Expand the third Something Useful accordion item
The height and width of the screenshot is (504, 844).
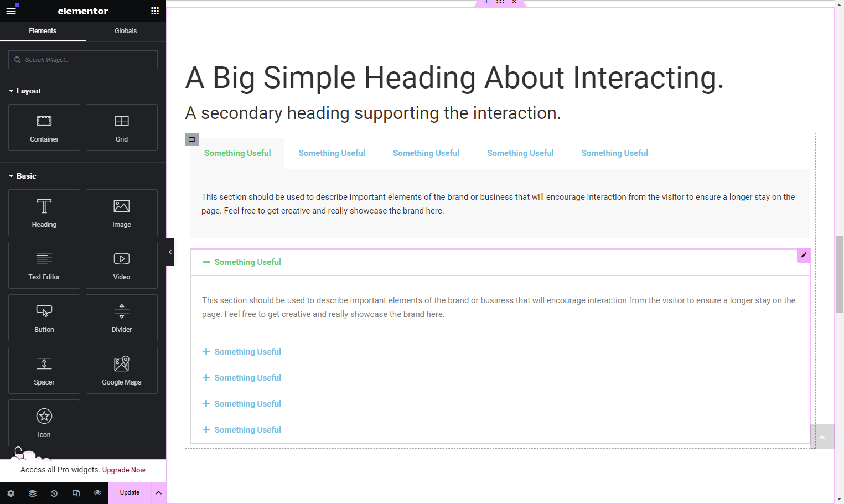click(x=500, y=378)
